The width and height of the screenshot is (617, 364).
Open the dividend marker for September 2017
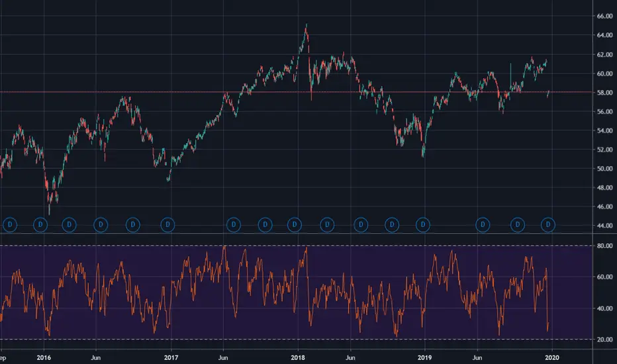265,225
